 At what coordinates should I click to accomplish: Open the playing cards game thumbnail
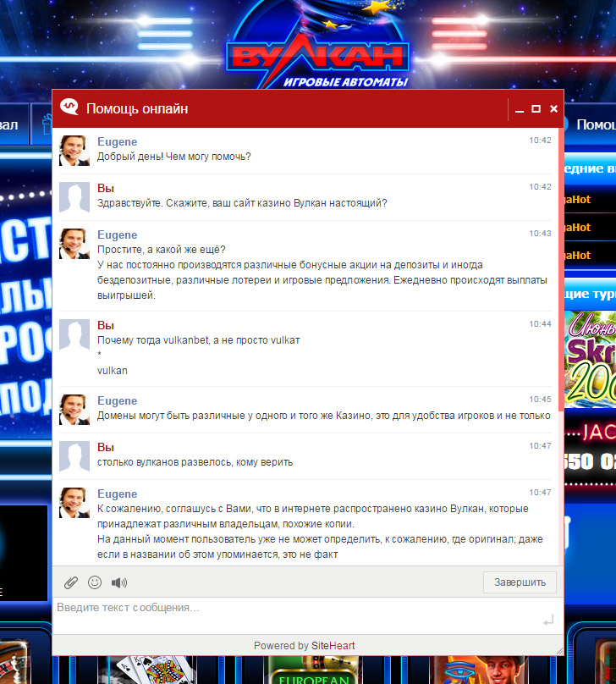click(146, 670)
